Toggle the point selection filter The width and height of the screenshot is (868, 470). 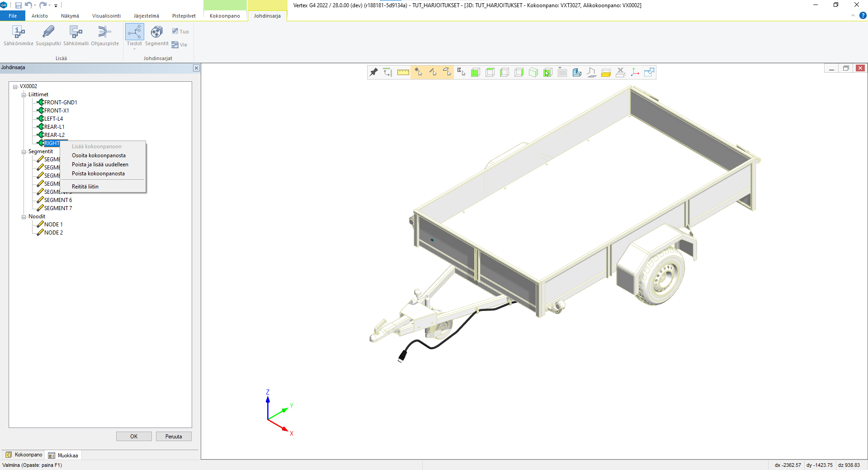pyautogui.click(x=418, y=72)
